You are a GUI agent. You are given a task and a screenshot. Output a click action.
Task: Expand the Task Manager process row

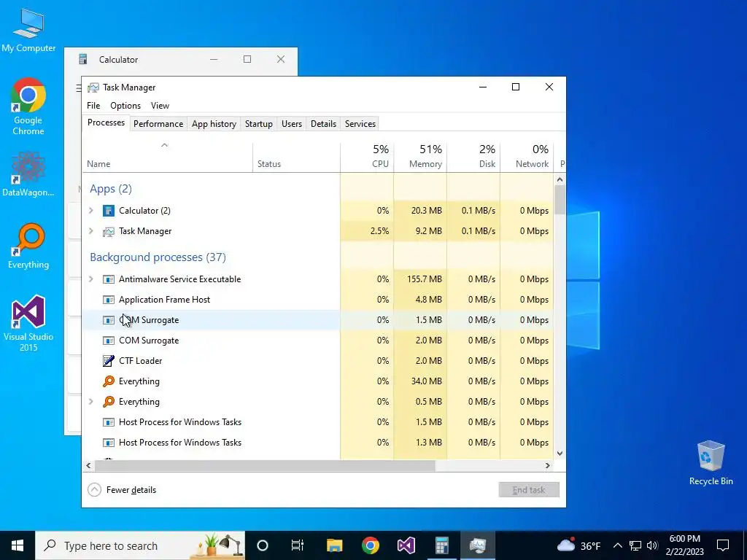(91, 230)
